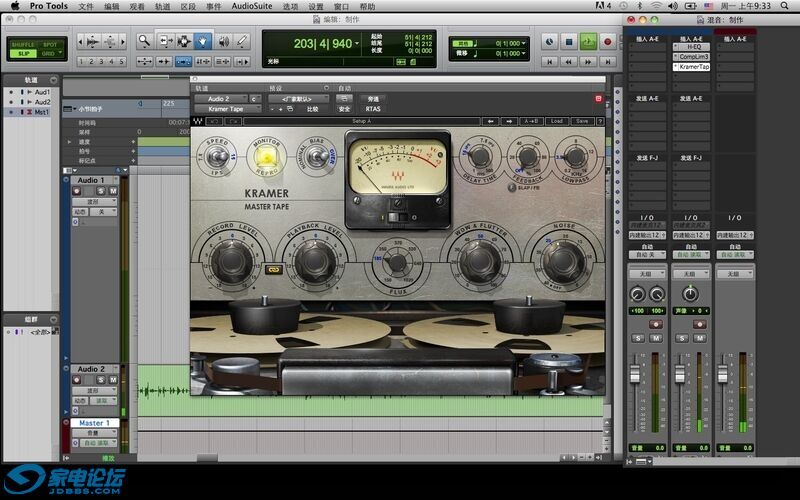Screen dimensions: 800x500
Task: Enable SLIP edit mode
Action: [x=23, y=54]
